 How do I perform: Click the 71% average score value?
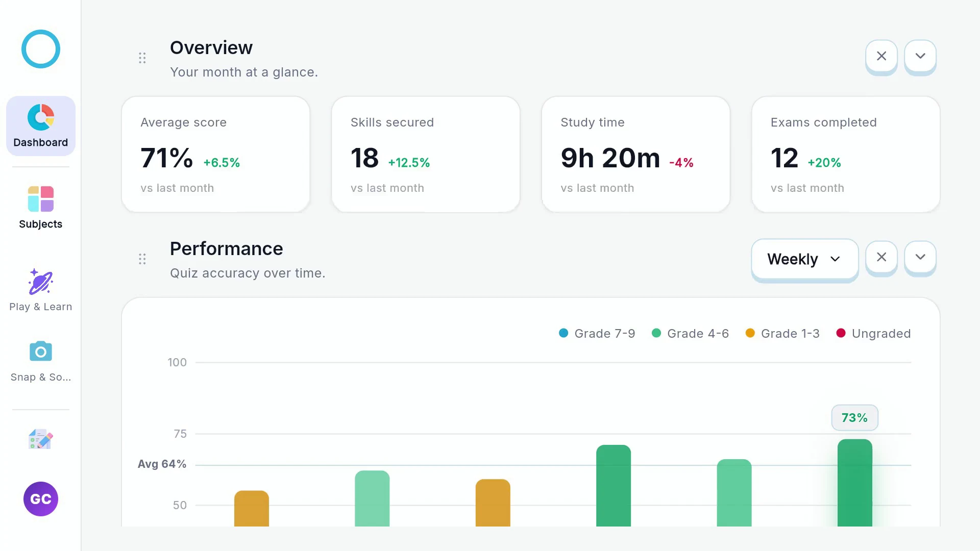[167, 158]
